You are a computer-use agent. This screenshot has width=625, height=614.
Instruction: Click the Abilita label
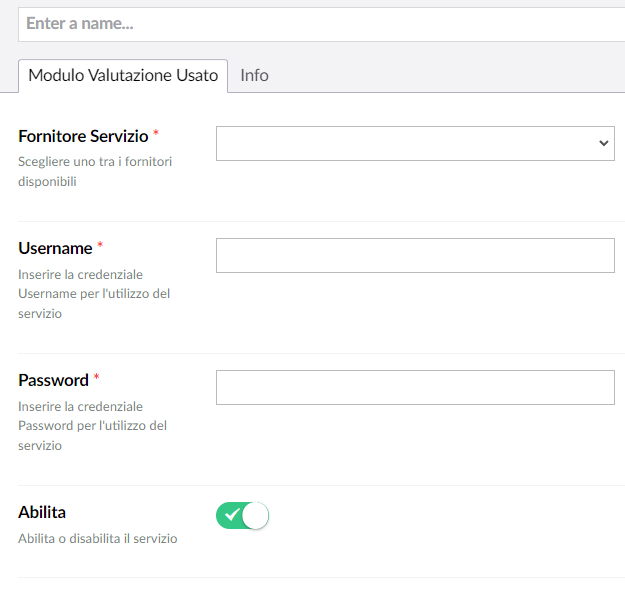coord(42,512)
